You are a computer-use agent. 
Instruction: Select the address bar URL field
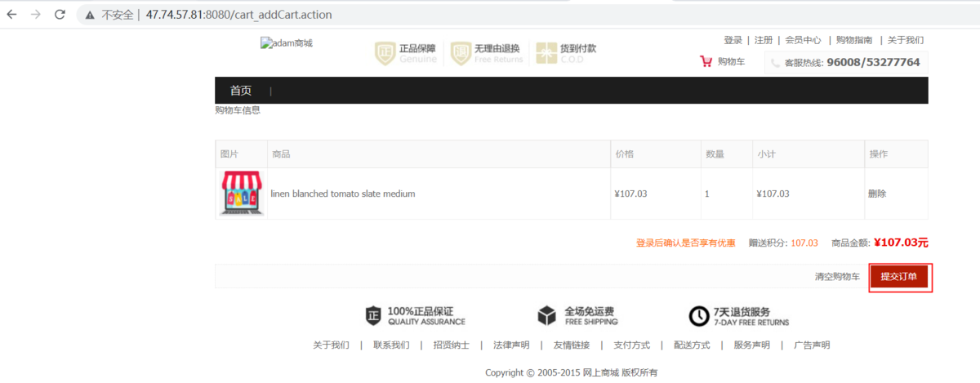pyautogui.click(x=523, y=15)
